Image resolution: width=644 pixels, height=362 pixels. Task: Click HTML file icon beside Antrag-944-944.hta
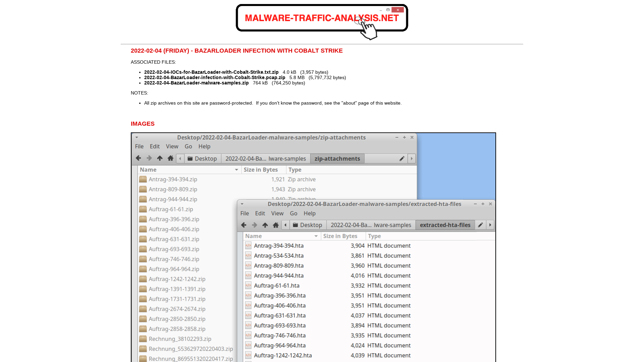pyautogui.click(x=248, y=275)
